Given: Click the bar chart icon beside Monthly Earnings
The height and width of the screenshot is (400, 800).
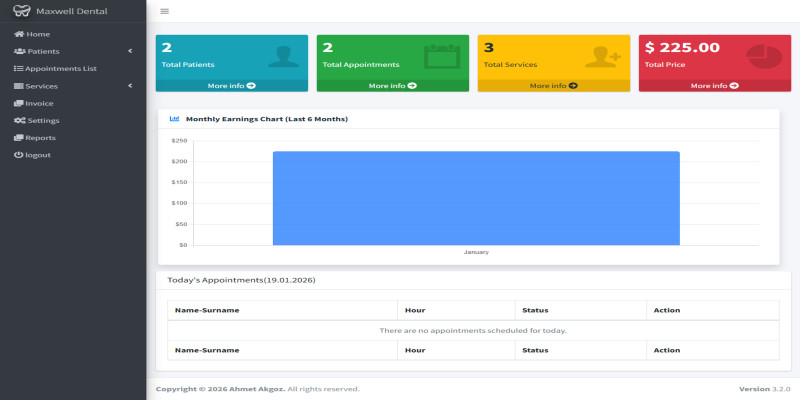Looking at the screenshot, I should [175, 119].
